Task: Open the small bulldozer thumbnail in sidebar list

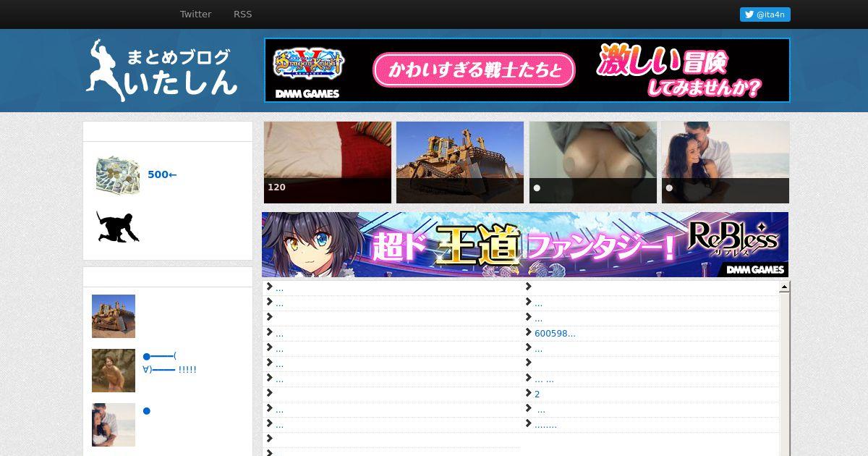Action: tap(114, 316)
